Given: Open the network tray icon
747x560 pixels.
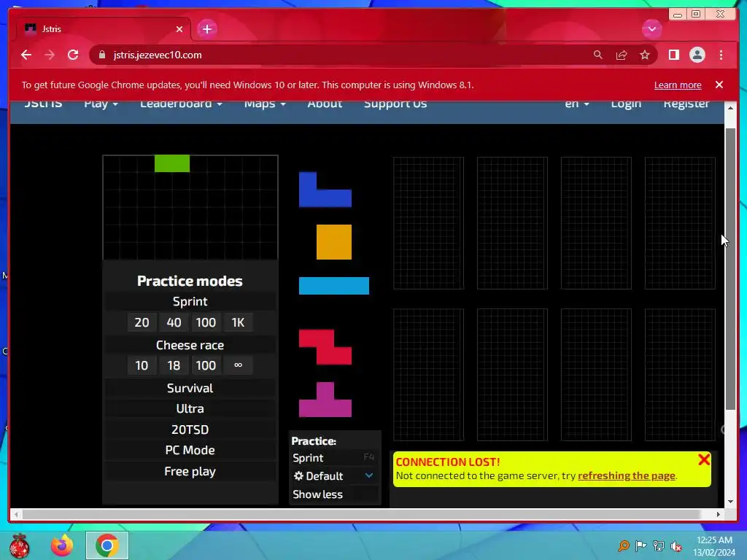Looking at the screenshot, I should (x=659, y=545).
